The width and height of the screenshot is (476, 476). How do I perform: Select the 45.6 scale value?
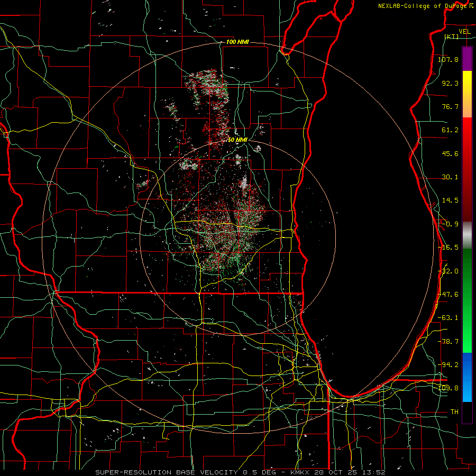[x=450, y=153]
